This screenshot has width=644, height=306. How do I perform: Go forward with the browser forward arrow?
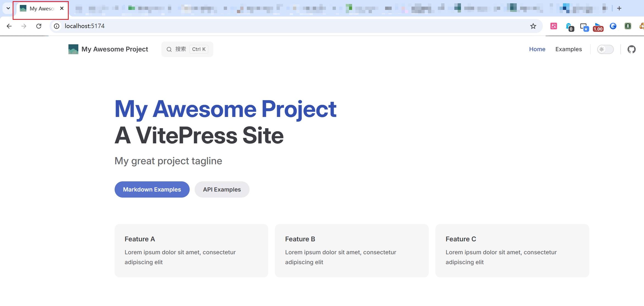coord(24,26)
